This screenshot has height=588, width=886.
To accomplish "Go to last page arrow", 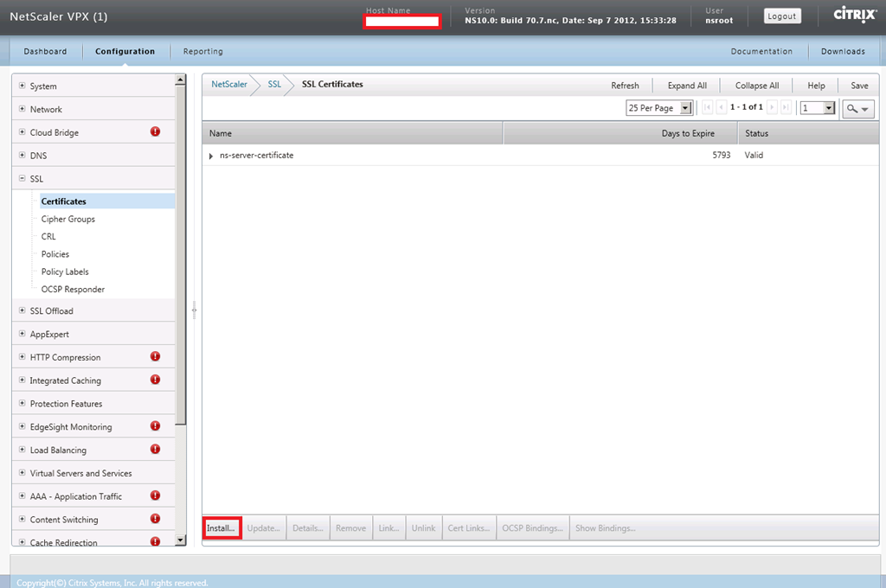I will coord(786,107).
